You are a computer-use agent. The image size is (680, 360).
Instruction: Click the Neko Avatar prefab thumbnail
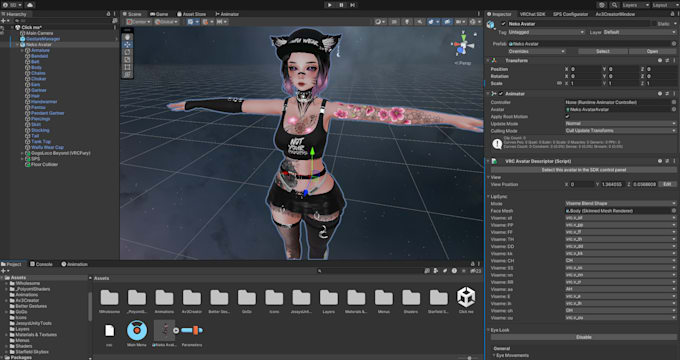pyautogui.click(x=164, y=331)
